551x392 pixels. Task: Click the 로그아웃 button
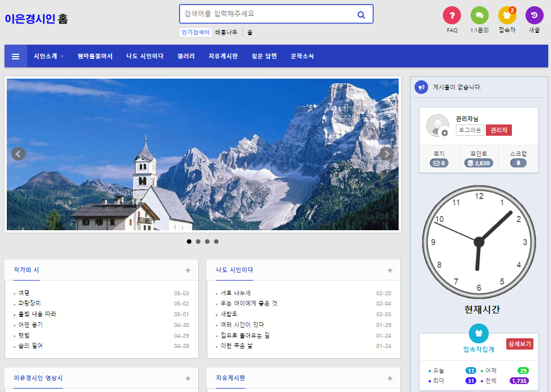pos(469,130)
